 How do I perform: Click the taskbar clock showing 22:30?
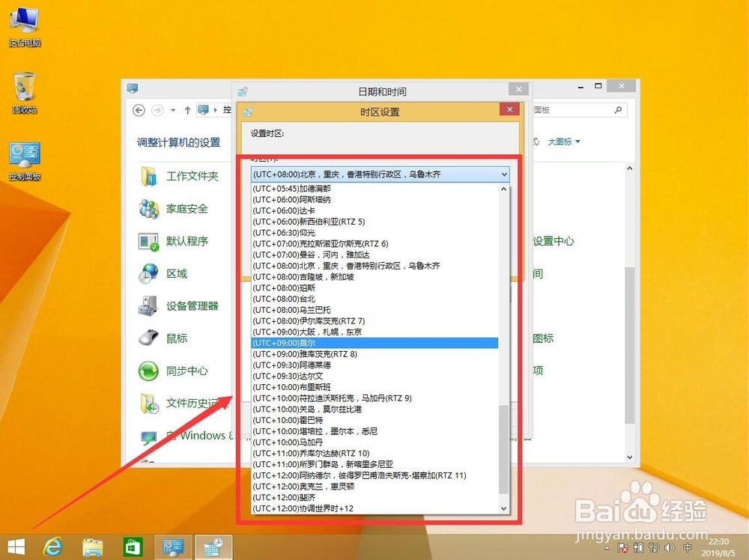click(718, 547)
